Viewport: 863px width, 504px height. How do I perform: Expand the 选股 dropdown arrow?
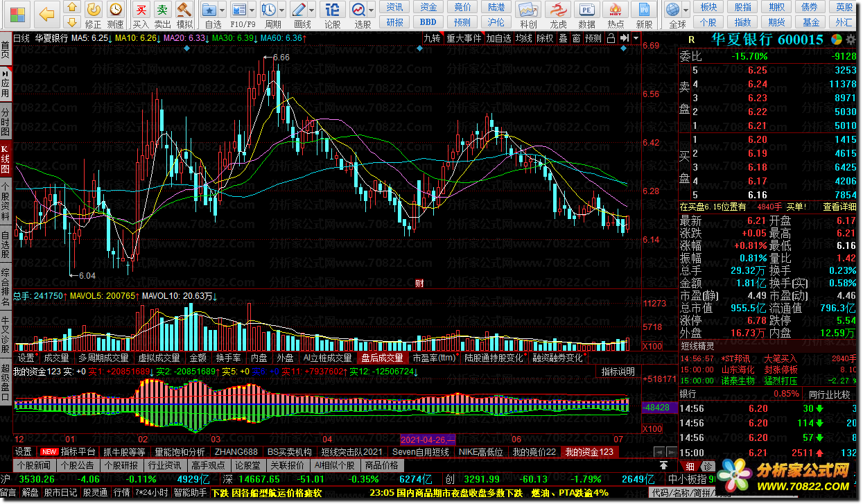(372, 10)
